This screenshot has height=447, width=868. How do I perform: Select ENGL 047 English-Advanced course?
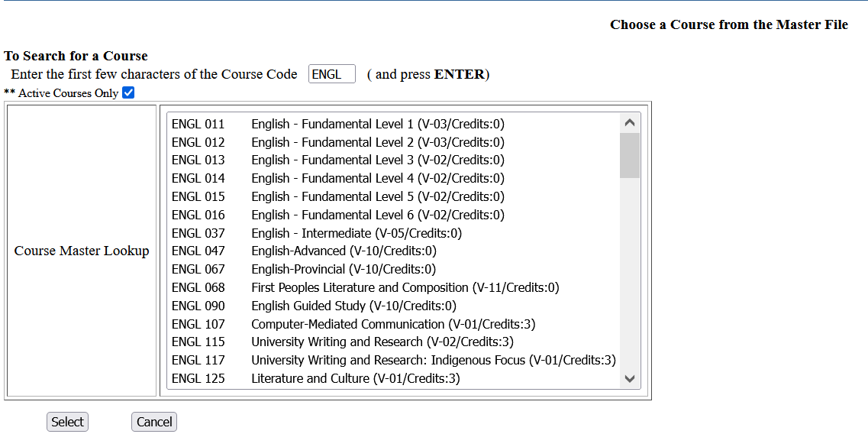point(317,251)
